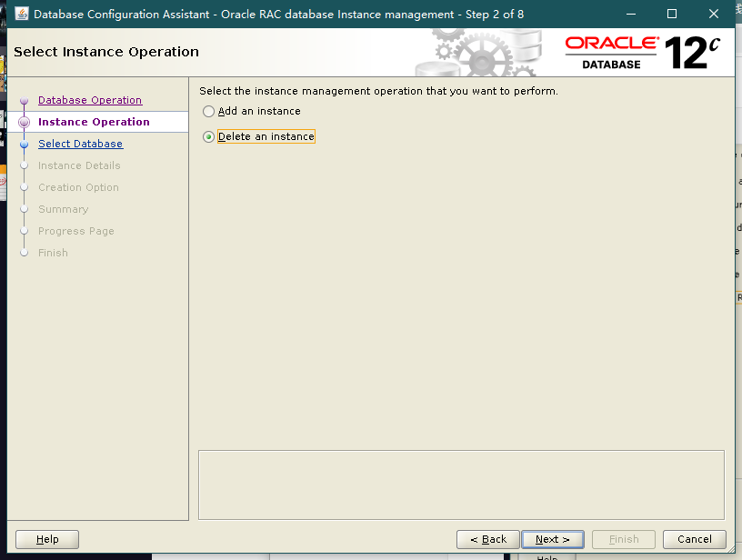Click the Select Instance Operation heading
This screenshot has width=742, height=560.
tap(106, 52)
